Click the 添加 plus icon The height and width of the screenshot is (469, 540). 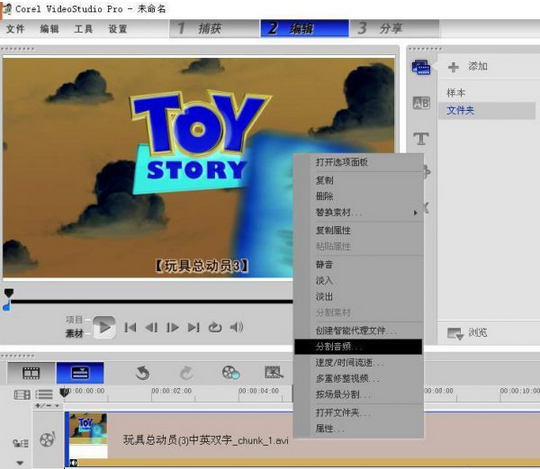click(x=453, y=67)
